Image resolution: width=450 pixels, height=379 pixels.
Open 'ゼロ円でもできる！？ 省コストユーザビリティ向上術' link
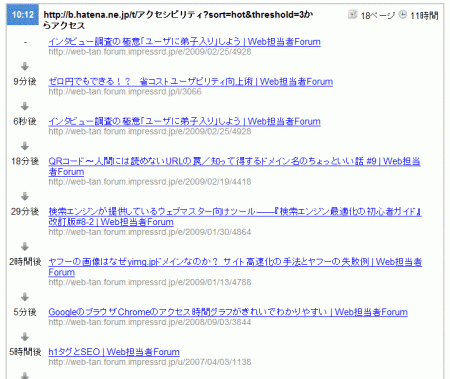[190, 82]
